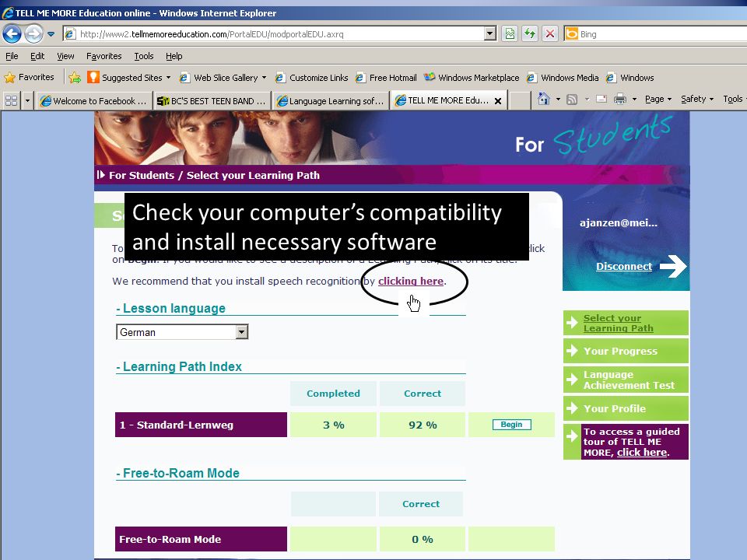
Task: Expand the tab list dropdown arrow
Action: pos(27,100)
